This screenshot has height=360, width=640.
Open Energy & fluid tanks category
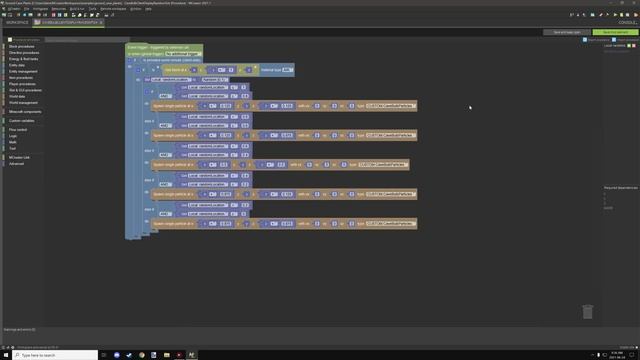pos(23,59)
